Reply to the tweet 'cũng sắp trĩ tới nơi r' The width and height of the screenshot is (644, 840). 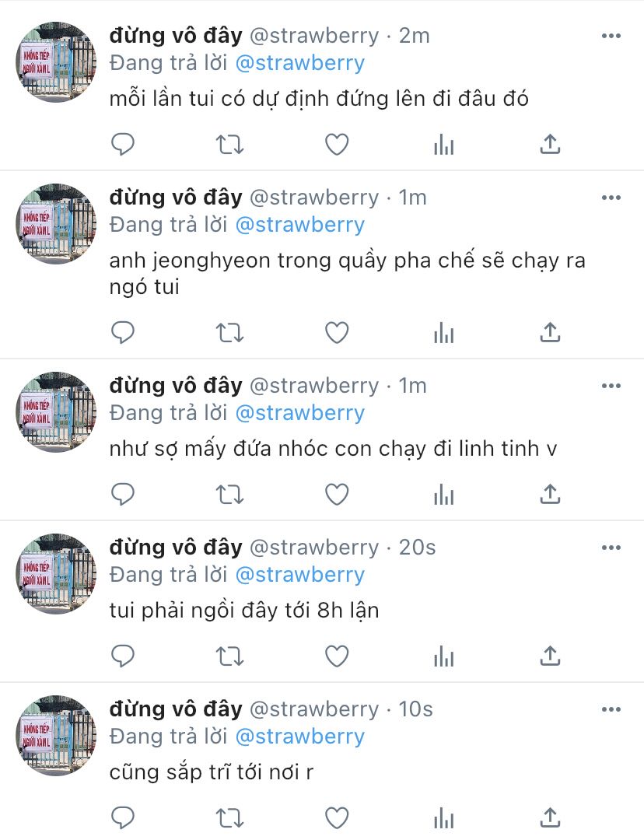pyautogui.click(x=123, y=818)
